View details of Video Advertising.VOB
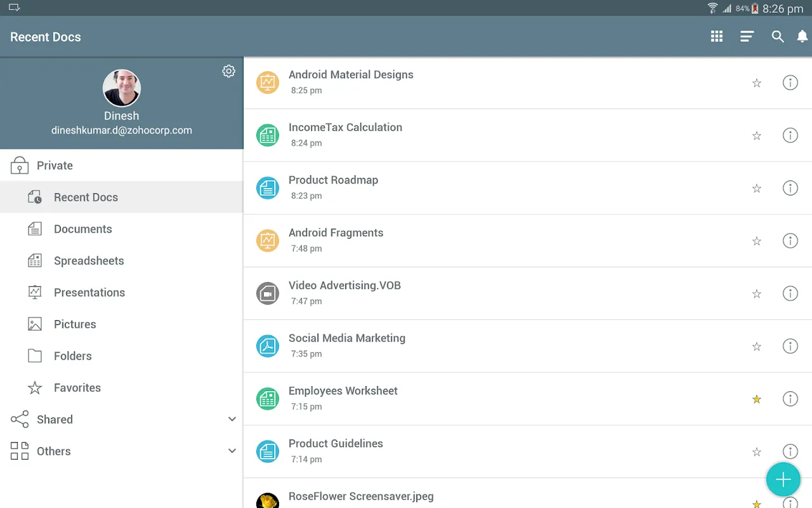The height and width of the screenshot is (508, 812). tap(790, 293)
